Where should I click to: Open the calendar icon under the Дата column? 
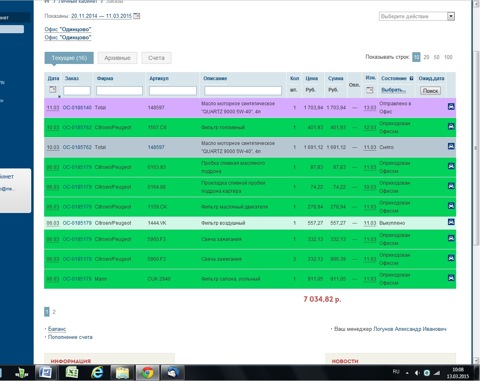[53, 89]
